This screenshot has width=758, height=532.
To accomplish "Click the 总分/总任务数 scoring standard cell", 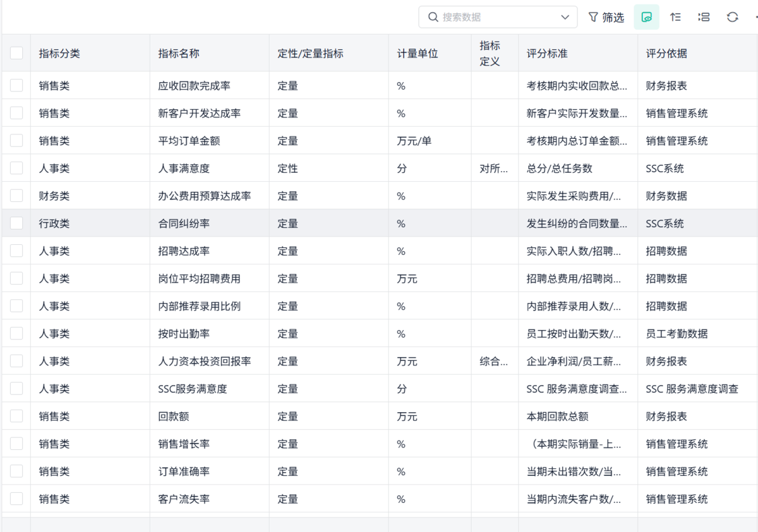I will point(579,168).
